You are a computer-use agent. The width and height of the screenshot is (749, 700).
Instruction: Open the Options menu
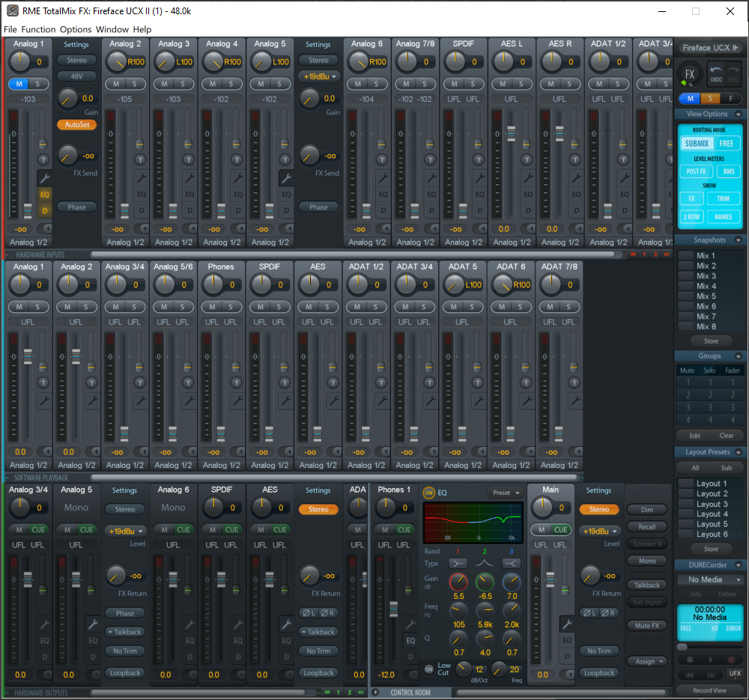click(x=76, y=29)
